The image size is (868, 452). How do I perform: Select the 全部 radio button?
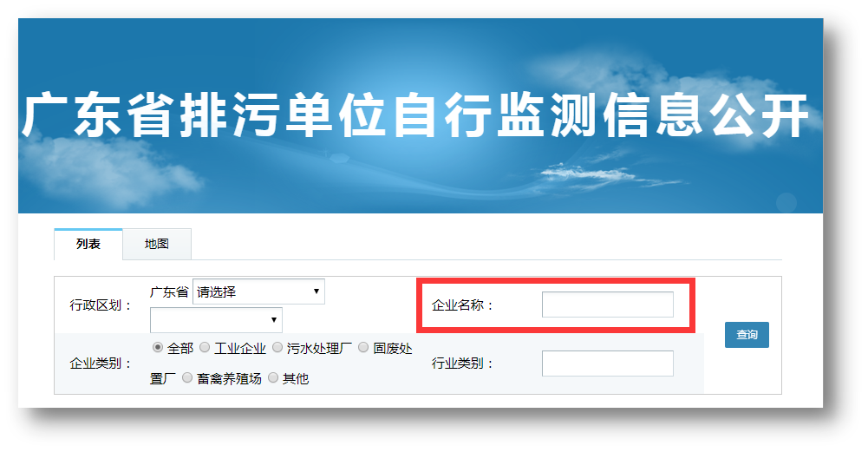pos(158,347)
